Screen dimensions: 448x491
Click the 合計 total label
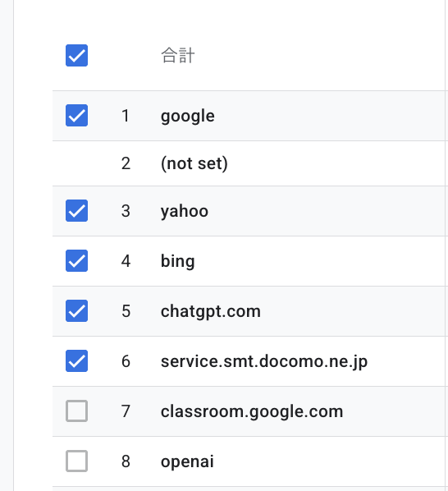click(178, 56)
